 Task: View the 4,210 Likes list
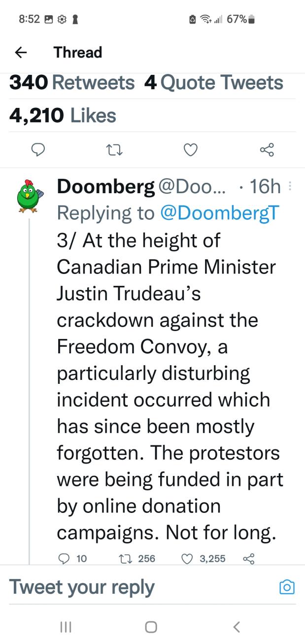(63, 115)
